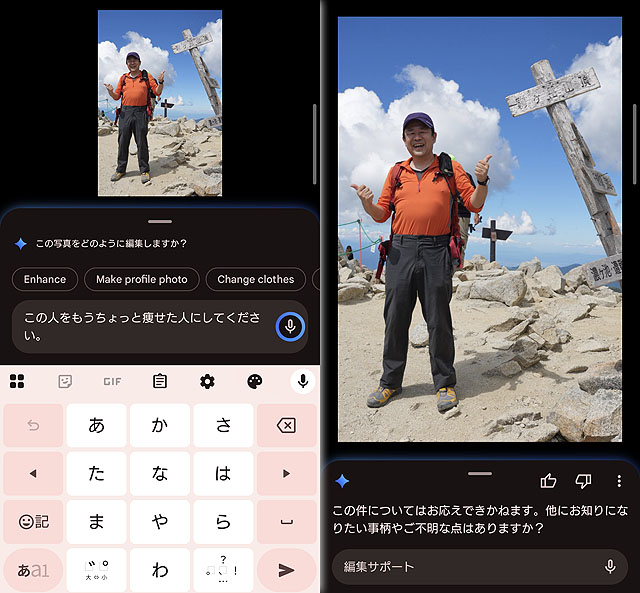This screenshot has width=640, height=593.
Task: Tap the small hiker photo preview
Action: tap(159, 103)
